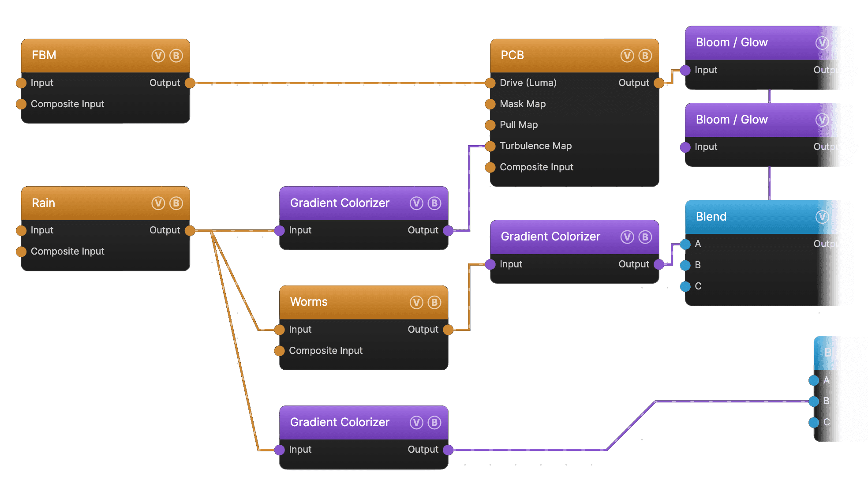Click V icon on top Bloom / Glow node

[822, 43]
